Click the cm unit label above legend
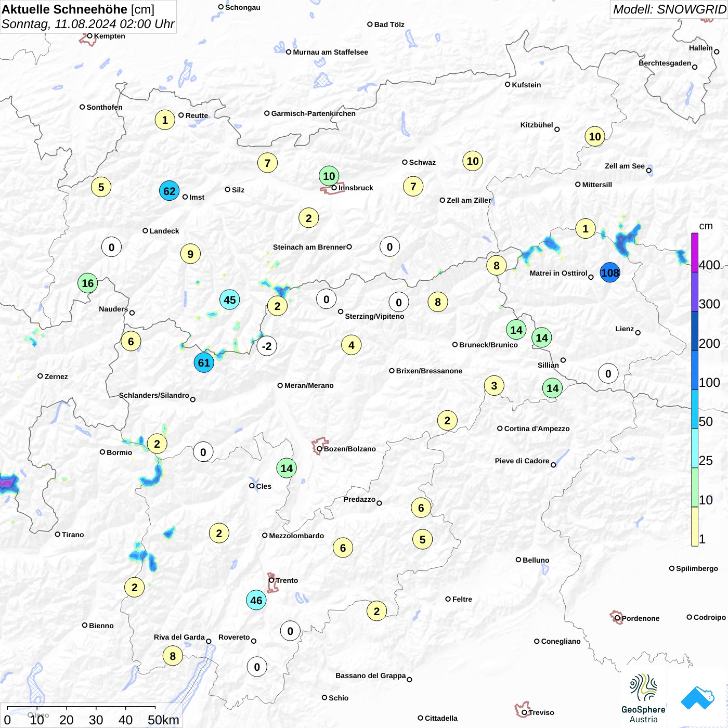The height and width of the screenshot is (728, 728). pyautogui.click(x=706, y=226)
